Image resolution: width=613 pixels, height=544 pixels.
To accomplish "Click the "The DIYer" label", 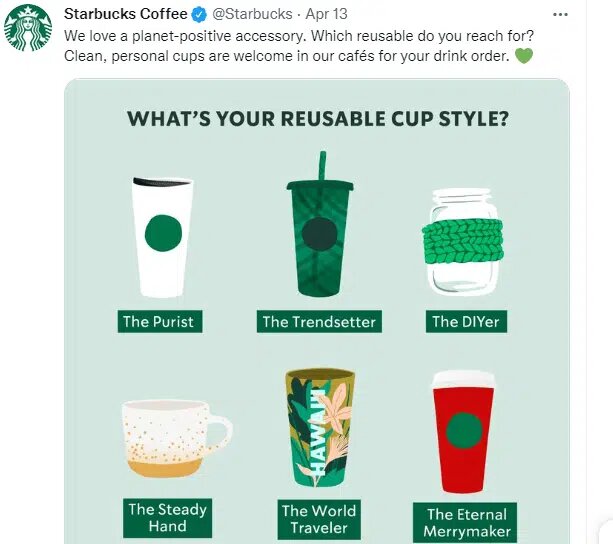I will [464, 322].
